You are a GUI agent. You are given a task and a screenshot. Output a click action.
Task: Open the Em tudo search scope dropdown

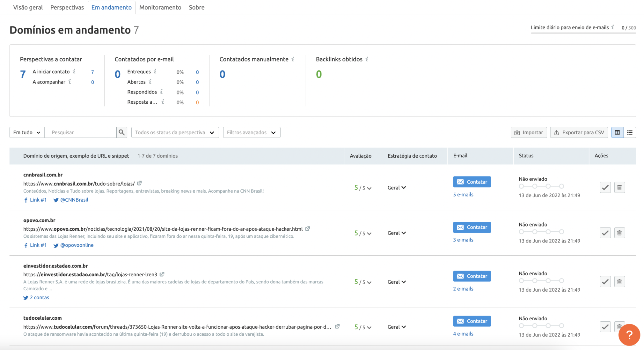(x=27, y=132)
